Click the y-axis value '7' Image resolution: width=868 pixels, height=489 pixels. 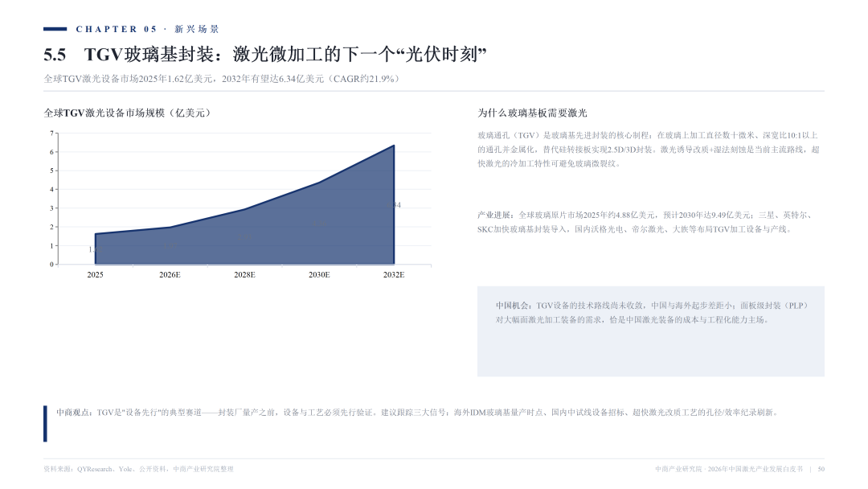pyautogui.click(x=51, y=134)
